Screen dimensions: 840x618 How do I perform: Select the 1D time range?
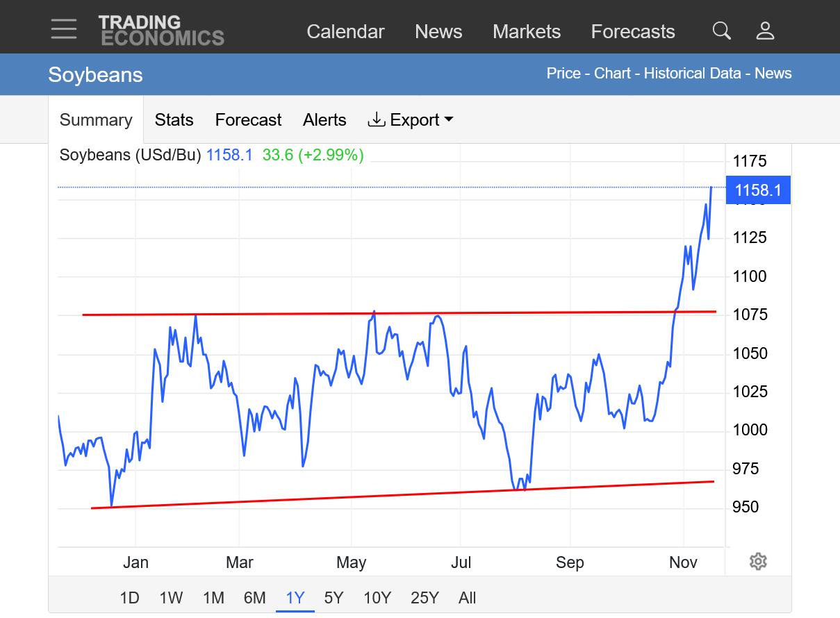click(129, 598)
